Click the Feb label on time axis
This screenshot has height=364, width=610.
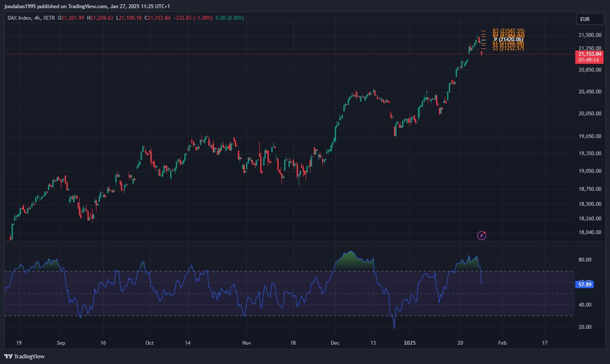tap(502, 343)
